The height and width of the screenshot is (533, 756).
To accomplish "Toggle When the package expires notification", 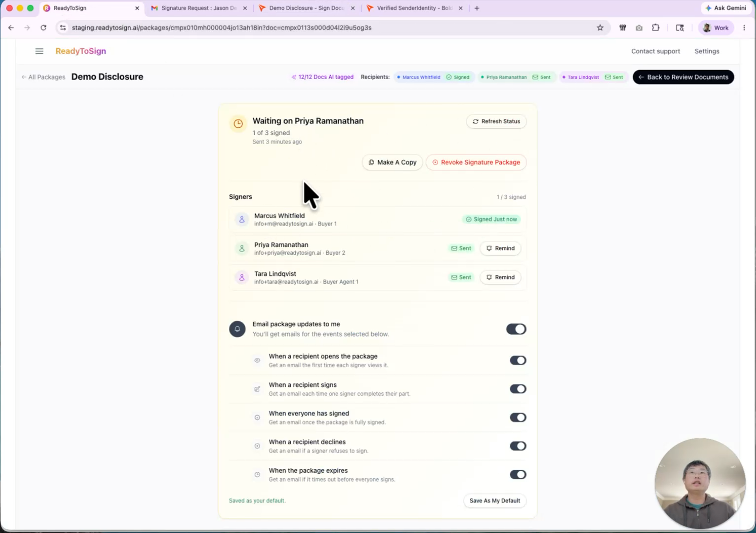I will 518,475.
